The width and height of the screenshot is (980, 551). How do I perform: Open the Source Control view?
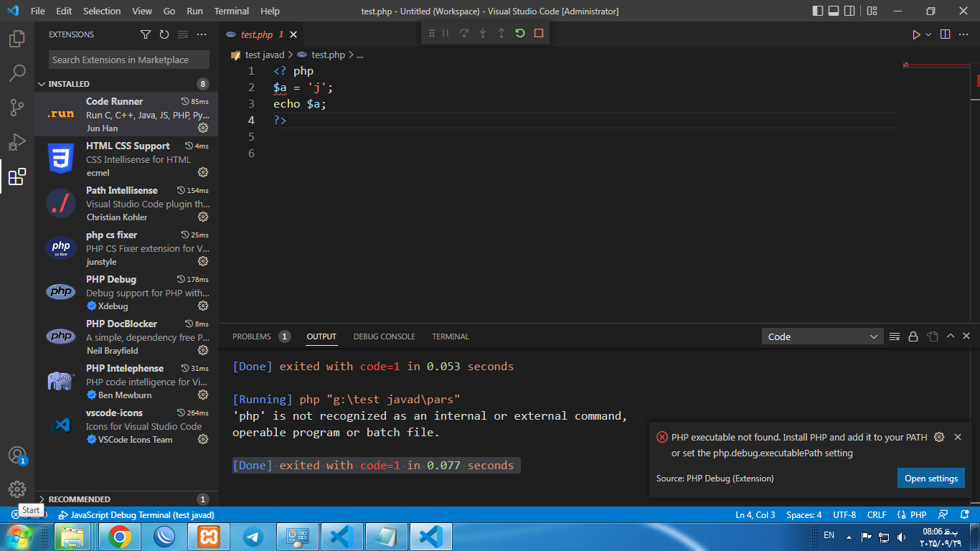click(17, 108)
